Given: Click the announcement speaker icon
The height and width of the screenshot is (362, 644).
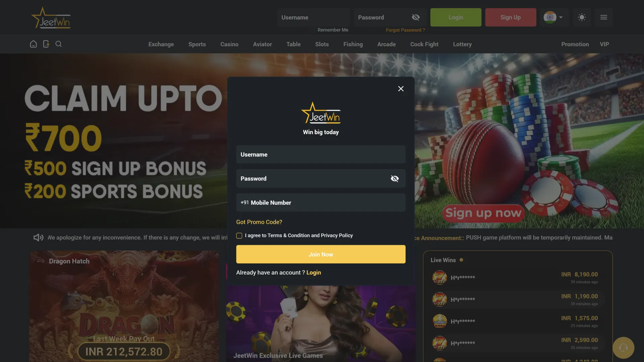Looking at the screenshot, I should tap(38, 238).
